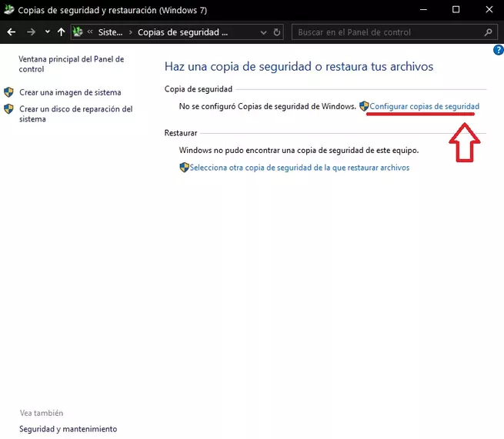
Task: Click the shield icon before 'Selecciona otra copia'
Action: pos(184,168)
